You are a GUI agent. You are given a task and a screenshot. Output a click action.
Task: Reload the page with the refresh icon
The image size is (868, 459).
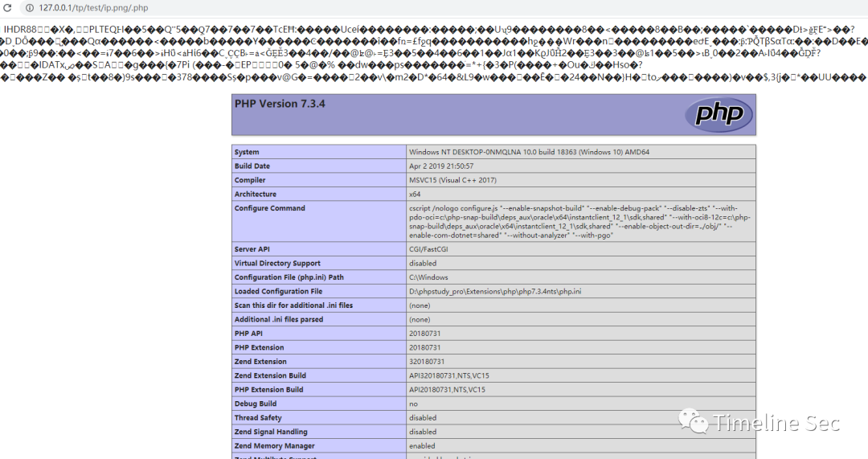(x=7, y=8)
